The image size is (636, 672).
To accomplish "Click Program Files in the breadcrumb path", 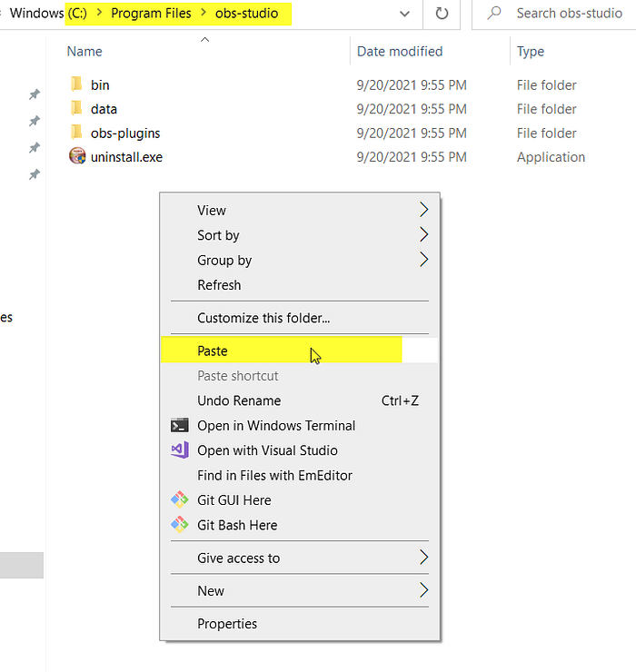I will (151, 14).
